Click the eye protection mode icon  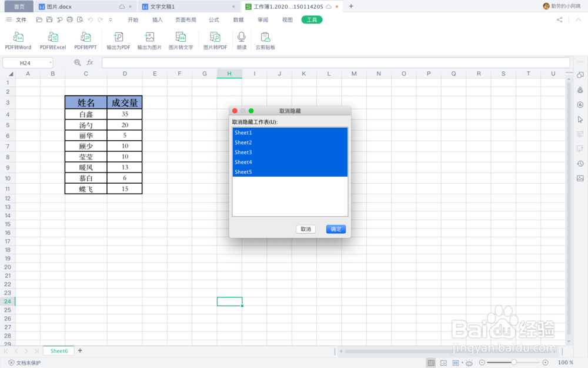(469, 362)
